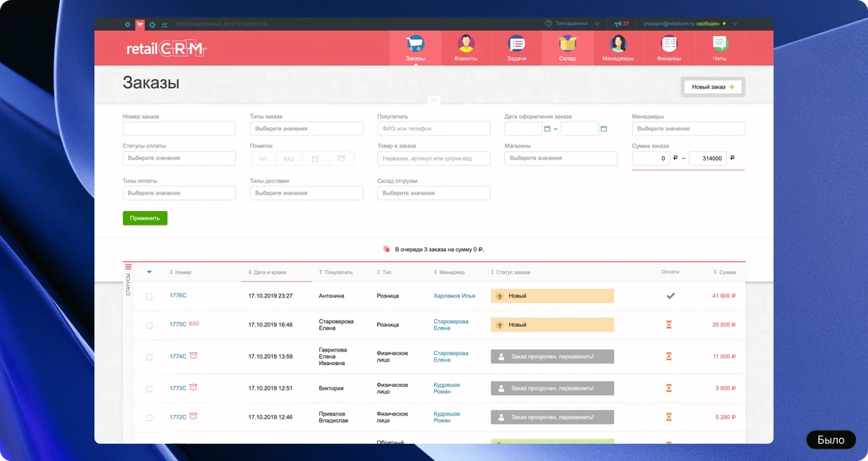This screenshot has height=461, width=868.
Task: Toggle the BAD mark filter
Action: 289,158
